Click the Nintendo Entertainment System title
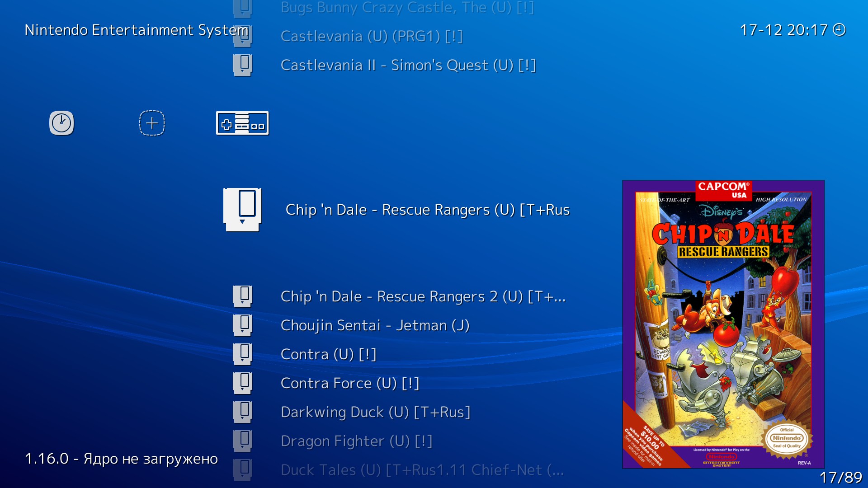 137,30
